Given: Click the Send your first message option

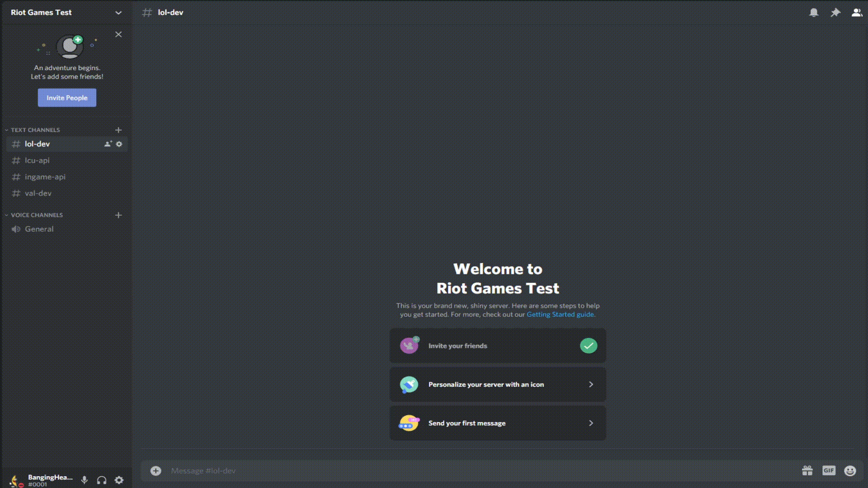Looking at the screenshot, I should (498, 423).
